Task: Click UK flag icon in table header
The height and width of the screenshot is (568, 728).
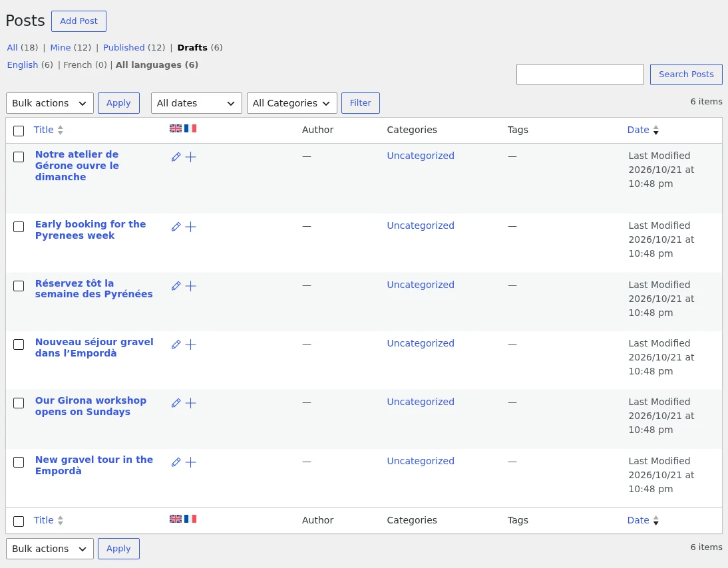Action: 176,128
